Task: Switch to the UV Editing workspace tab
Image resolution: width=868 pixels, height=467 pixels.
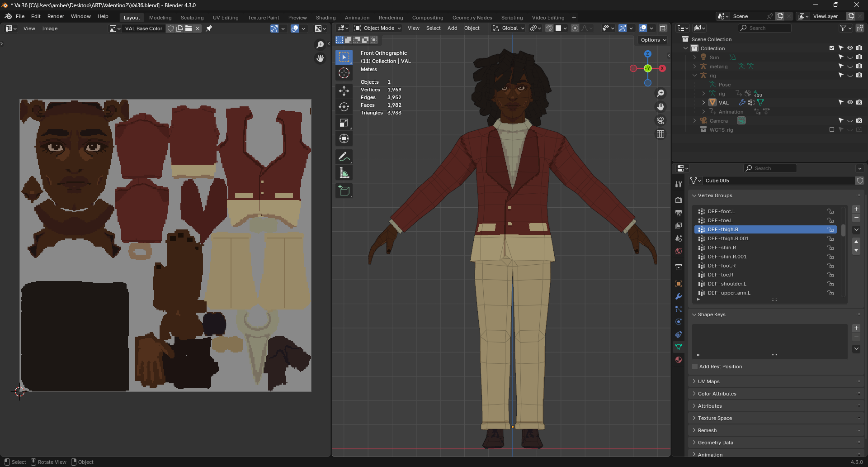Action: click(x=225, y=18)
